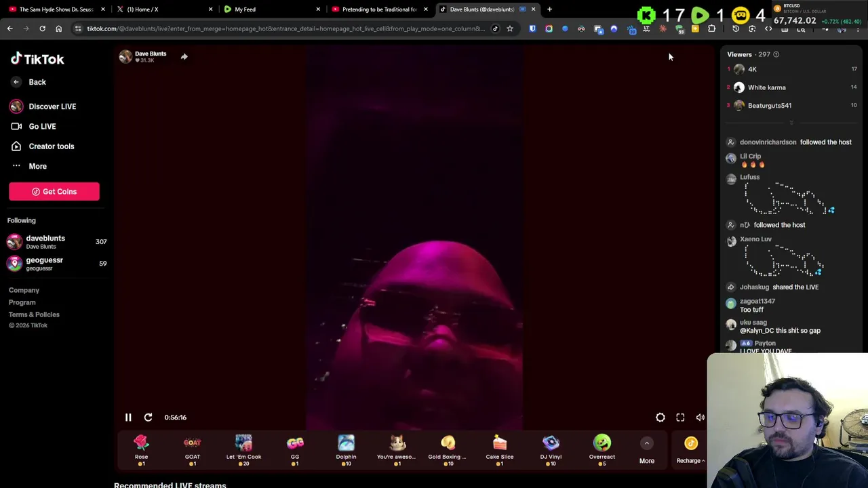Send the You're awesome gift
This screenshot has width=868, height=488.
click(397, 450)
